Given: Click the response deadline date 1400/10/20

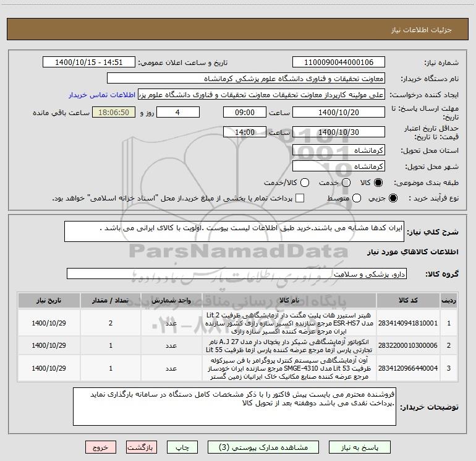Looking at the screenshot, I should [339, 112].
